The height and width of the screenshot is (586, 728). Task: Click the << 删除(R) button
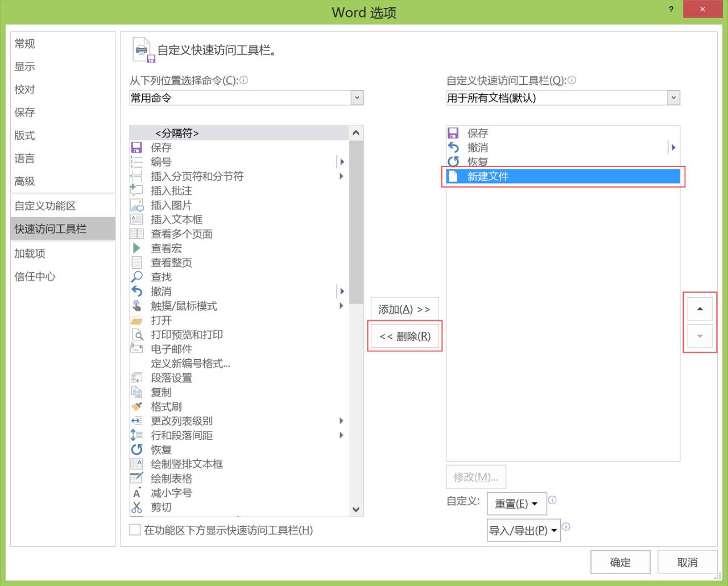click(404, 336)
